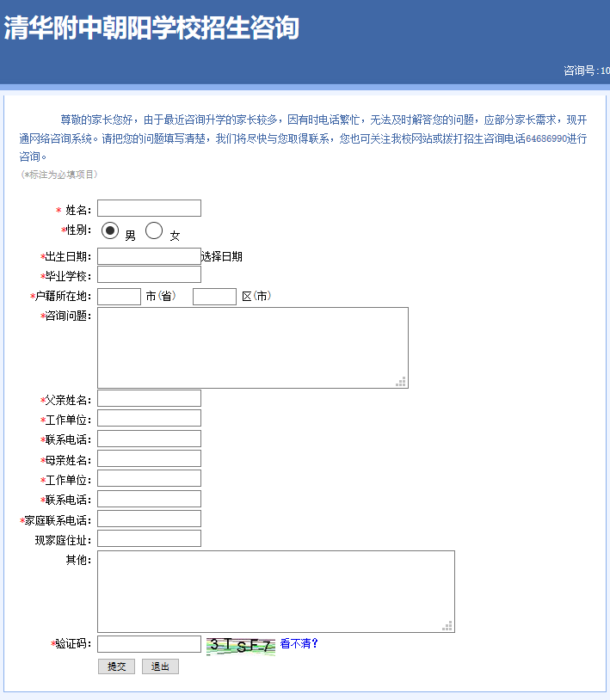This screenshot has height=700, width=610.
Task: Grab the 咨询问题 textarea resize handle
Action: point(401,381)
